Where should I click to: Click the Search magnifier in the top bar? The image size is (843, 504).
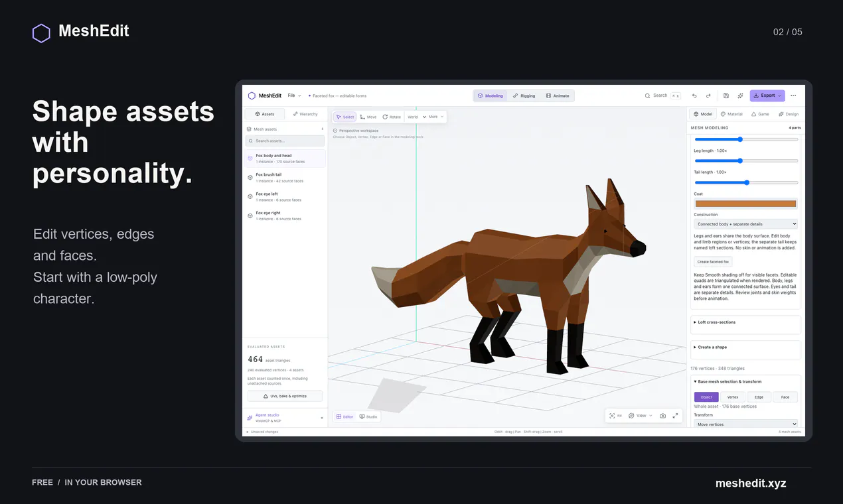point(648,95)
